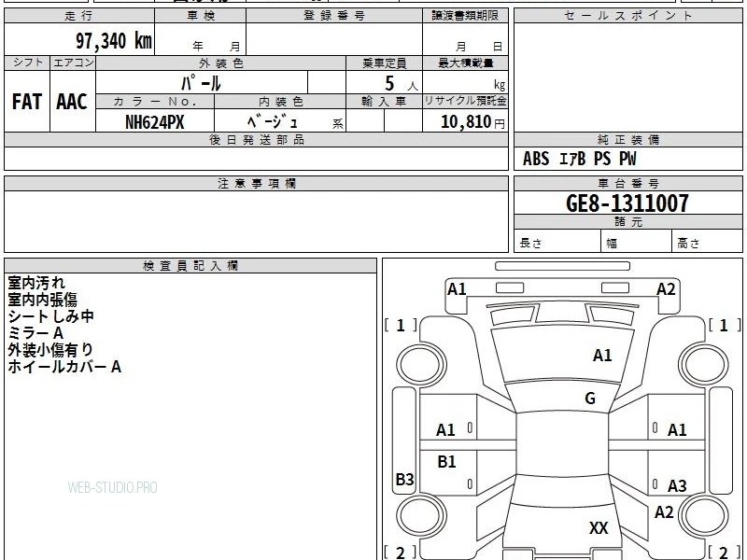Click the エアコン header cell
The width and height of the screenshot is (747, 560).
(73, 63)
